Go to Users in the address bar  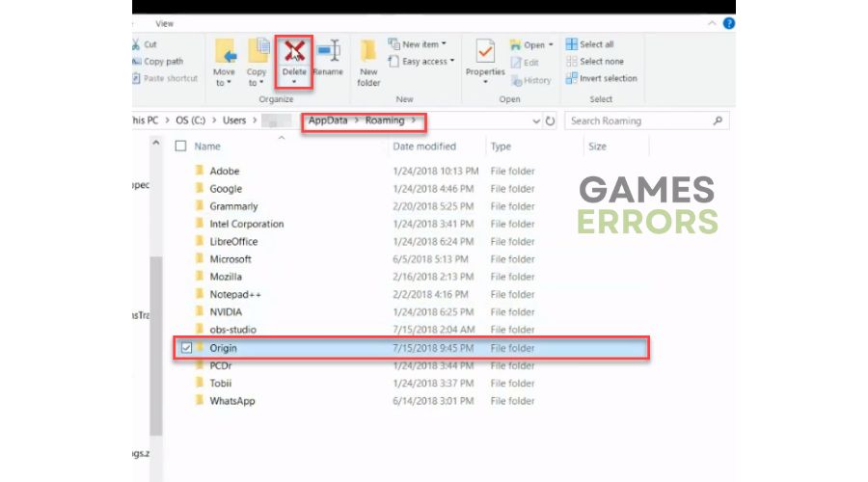tap(234, 120)
